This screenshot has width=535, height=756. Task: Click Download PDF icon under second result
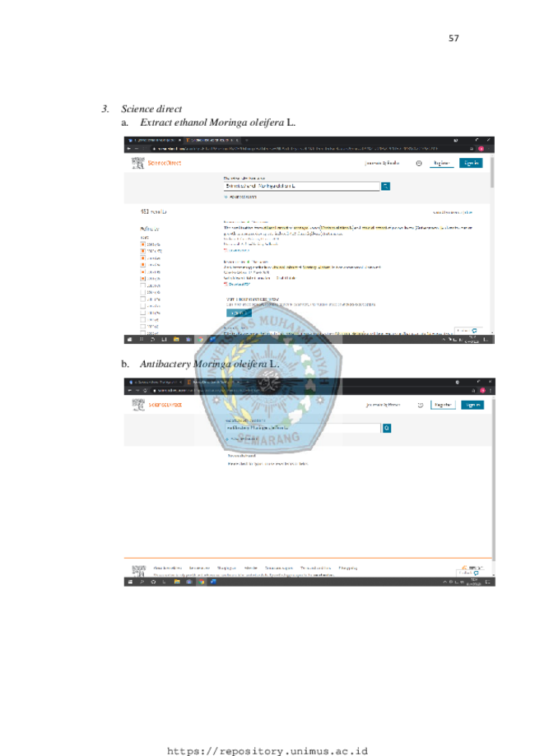click(x=226, y=285)
